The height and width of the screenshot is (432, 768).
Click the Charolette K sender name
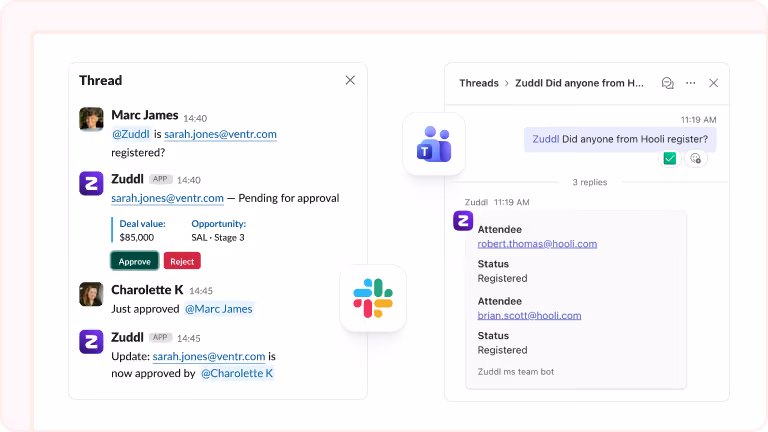coord(147,289)
